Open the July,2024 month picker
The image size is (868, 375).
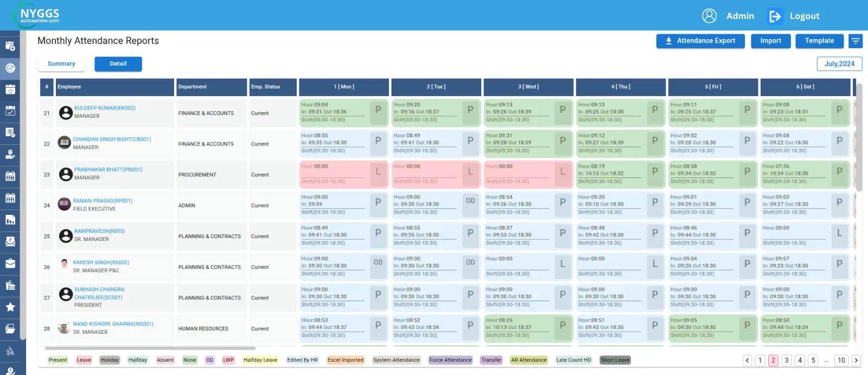pyautogui.click(x=839, y=64)
